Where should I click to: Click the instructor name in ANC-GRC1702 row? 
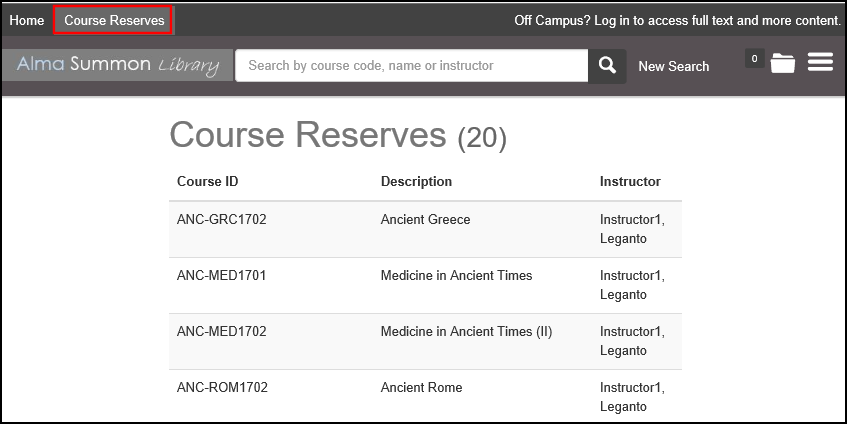click(632, 229)
